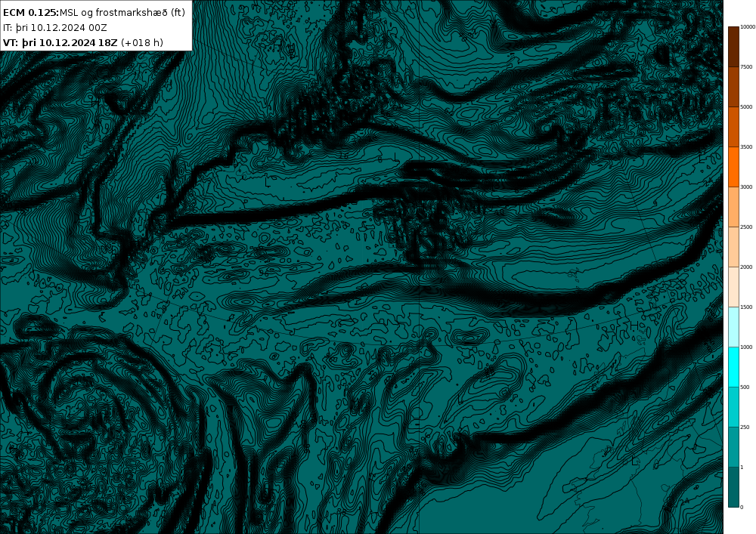Click the '10000' colorbar label
This screenshot has height=534, width=756.
point(748,27)
